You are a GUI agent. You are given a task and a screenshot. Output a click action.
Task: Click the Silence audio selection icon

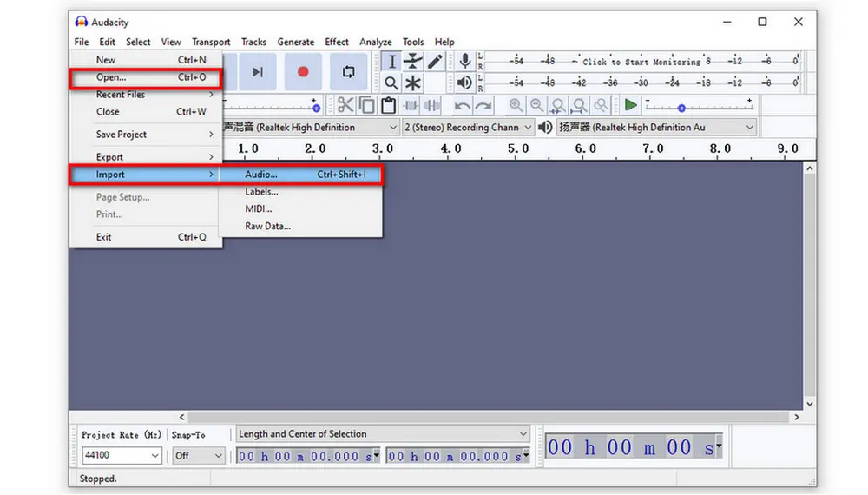point(431,105)
